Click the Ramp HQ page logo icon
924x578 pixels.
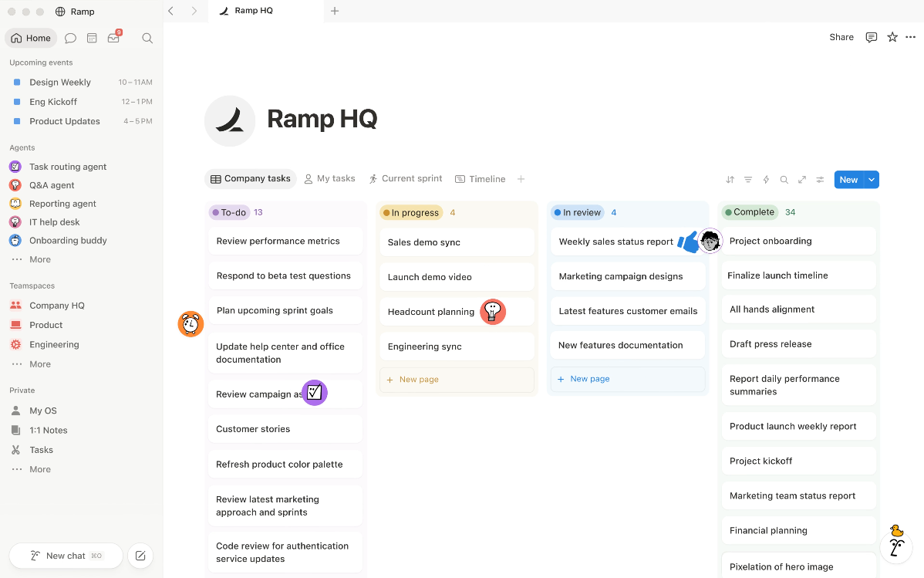pos(230,121)
